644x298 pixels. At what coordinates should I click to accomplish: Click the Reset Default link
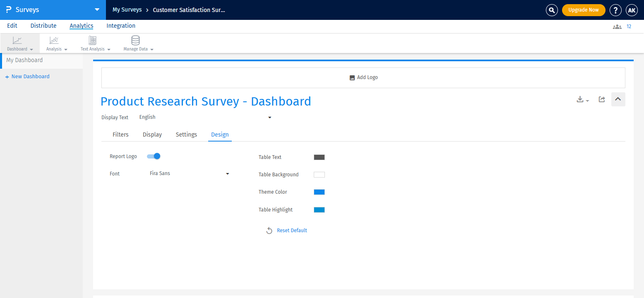(291, 230)
